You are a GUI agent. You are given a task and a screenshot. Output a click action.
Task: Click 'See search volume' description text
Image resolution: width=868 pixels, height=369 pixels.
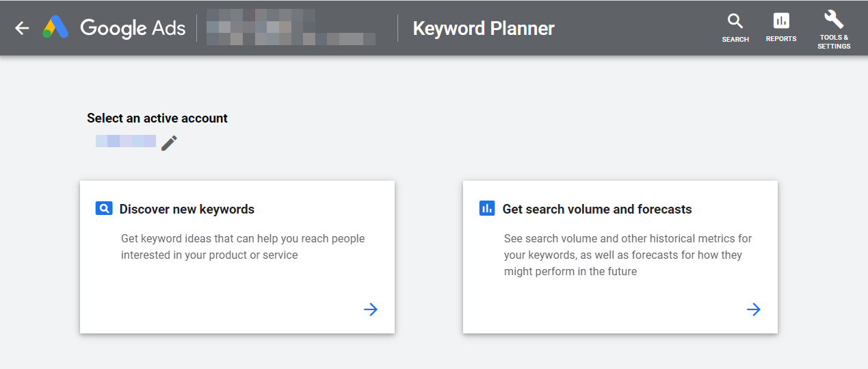tap(628, 255)
